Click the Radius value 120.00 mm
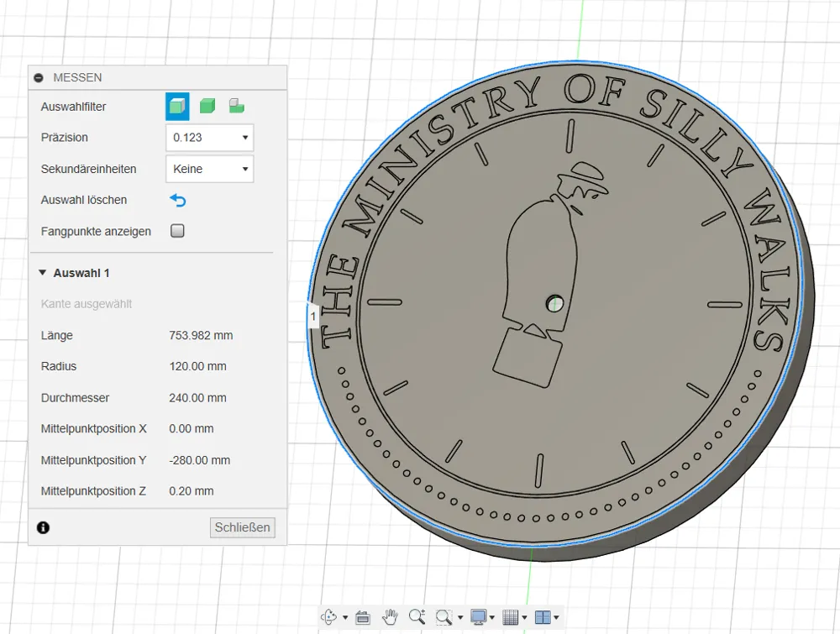Screen dimensions: 840x634 click(197, 366)
